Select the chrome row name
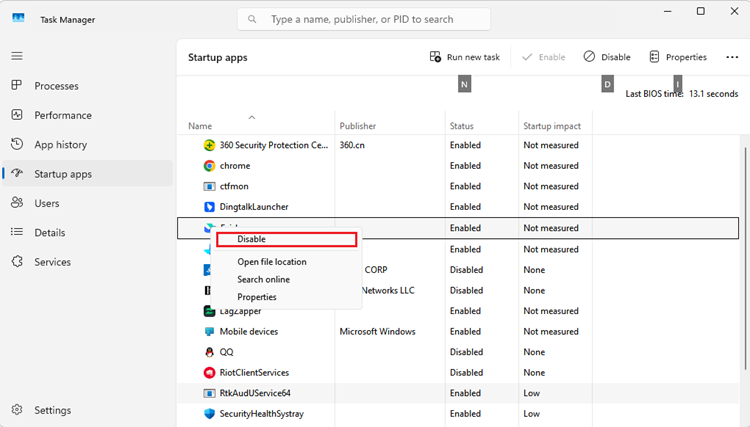This screenshot has width=750, height=427. [235, 165]
